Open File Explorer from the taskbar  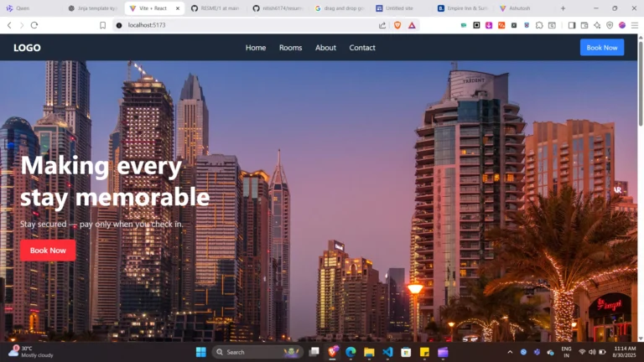click(369, 352)
